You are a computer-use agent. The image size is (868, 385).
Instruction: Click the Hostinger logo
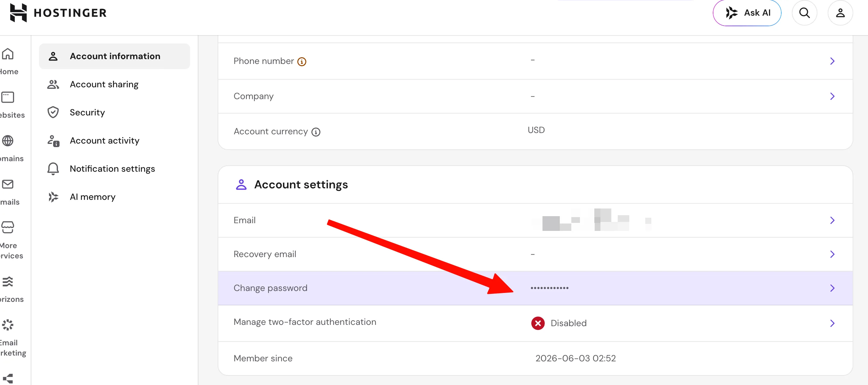pyautogui.click(x=58, y=12)
